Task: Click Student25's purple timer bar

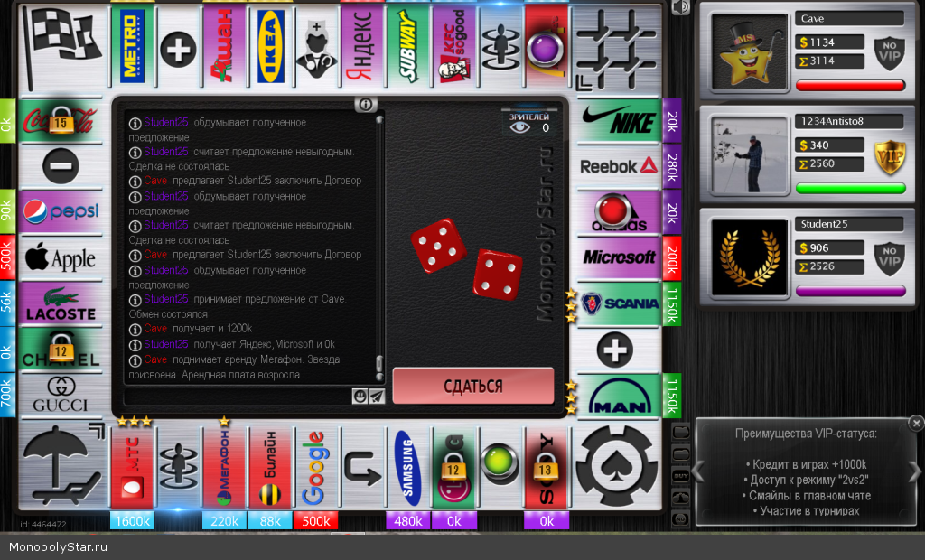Action: 850,291
